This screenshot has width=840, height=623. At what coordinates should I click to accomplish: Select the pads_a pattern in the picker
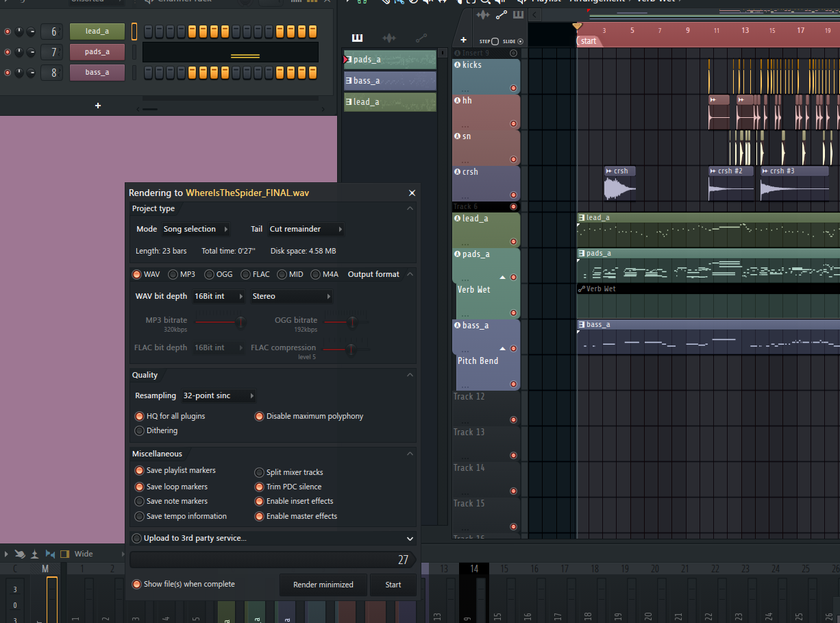390,60
